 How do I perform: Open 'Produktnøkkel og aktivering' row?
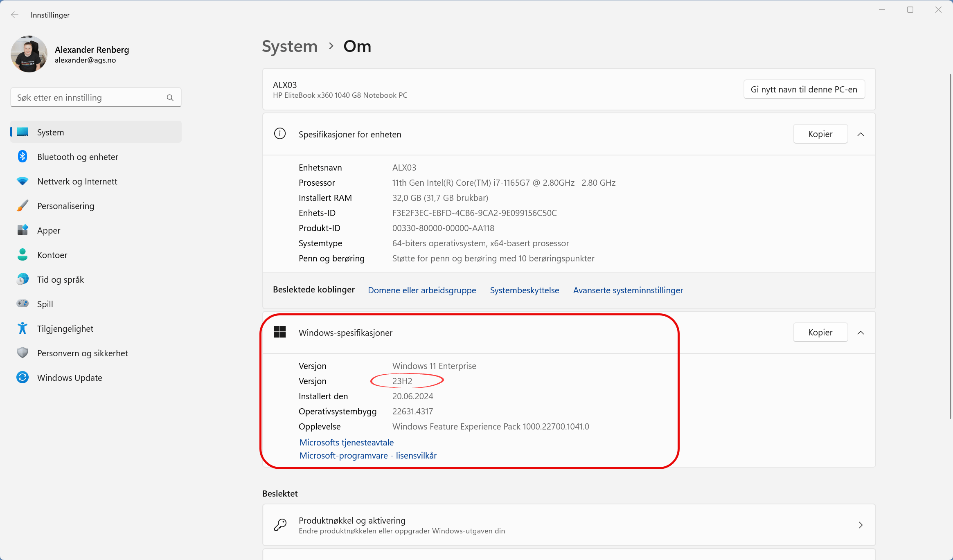tap(569, 525)
